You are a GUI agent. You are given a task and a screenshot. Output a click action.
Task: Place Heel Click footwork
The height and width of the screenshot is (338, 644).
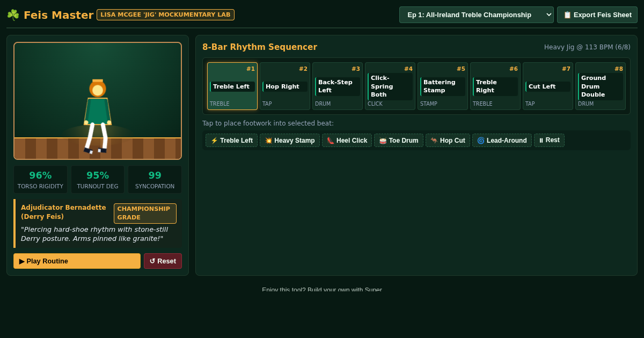pos(347,141)
